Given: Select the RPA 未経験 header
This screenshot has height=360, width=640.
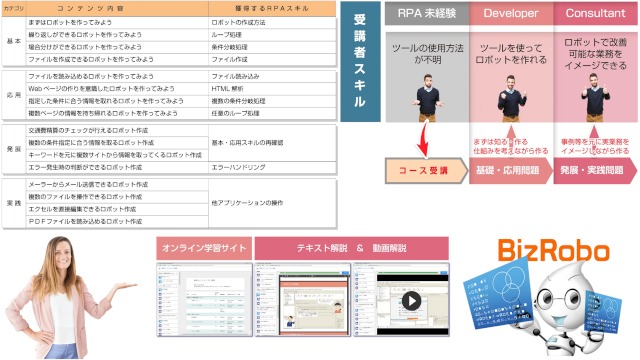Looking at the screenshot, I should (427, 13).
